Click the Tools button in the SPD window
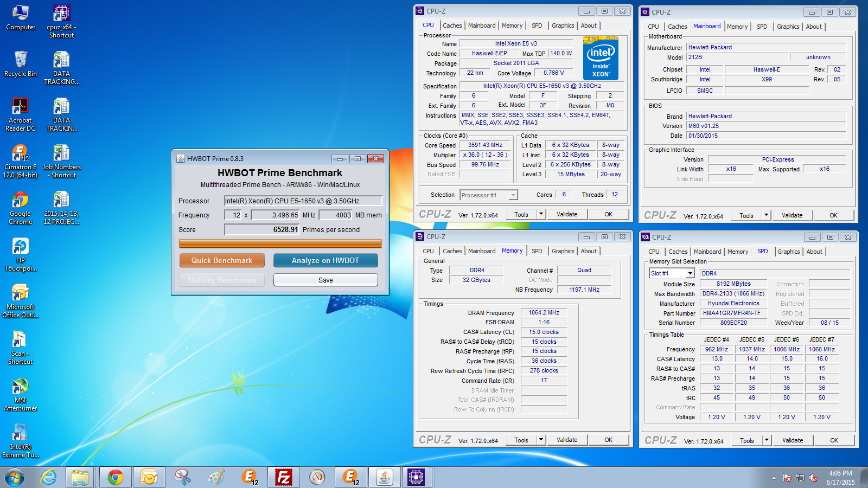868x488 pixels. [747, 440]
